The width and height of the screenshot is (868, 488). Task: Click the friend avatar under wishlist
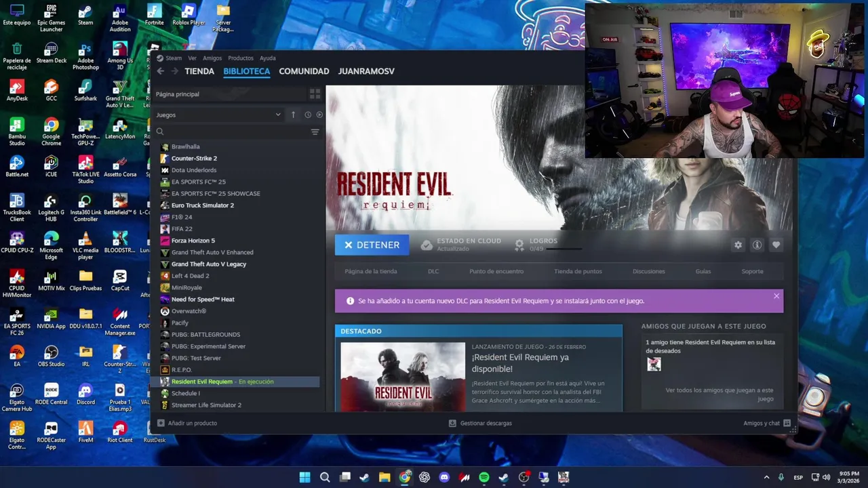coord(654,364)
